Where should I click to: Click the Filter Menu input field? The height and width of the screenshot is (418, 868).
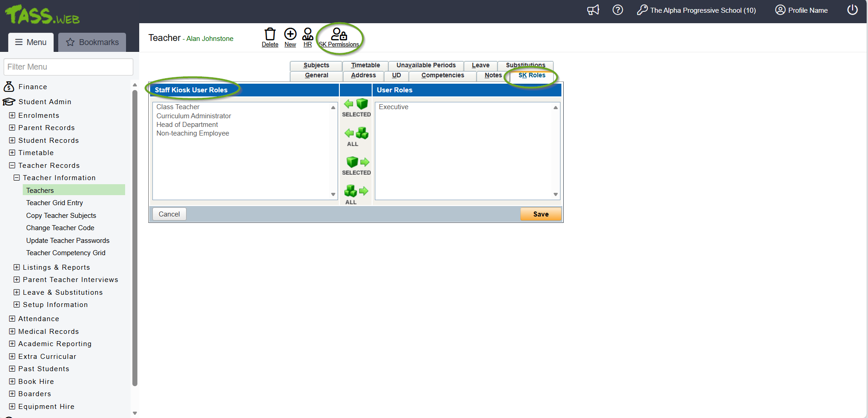point(68,67)
